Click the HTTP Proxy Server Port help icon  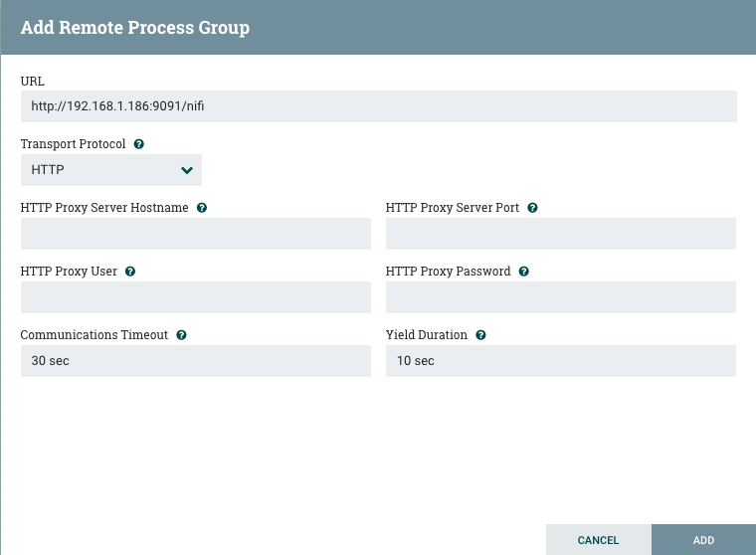532,208
